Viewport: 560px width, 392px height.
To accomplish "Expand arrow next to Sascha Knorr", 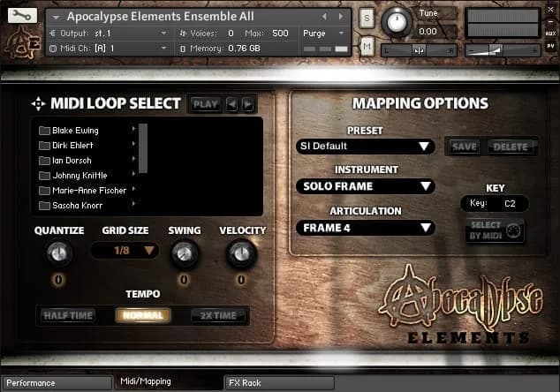I will coord(134,203).
